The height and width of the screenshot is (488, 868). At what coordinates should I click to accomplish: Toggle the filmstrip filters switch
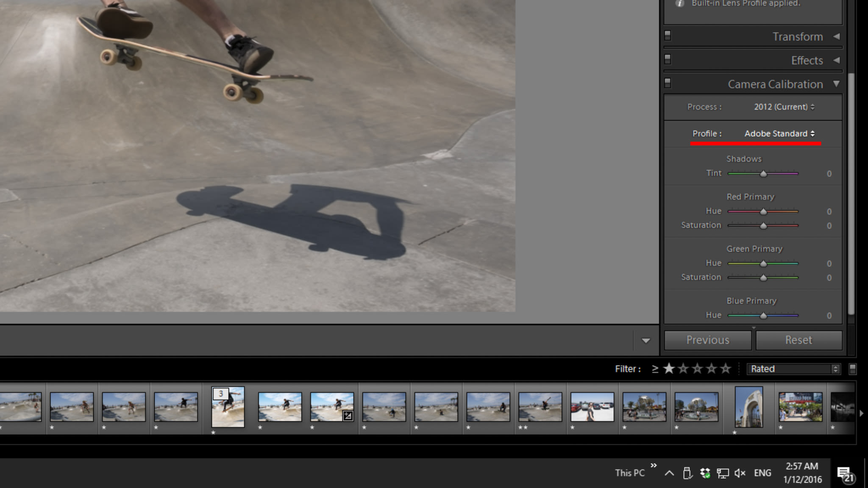coord(852,369)
